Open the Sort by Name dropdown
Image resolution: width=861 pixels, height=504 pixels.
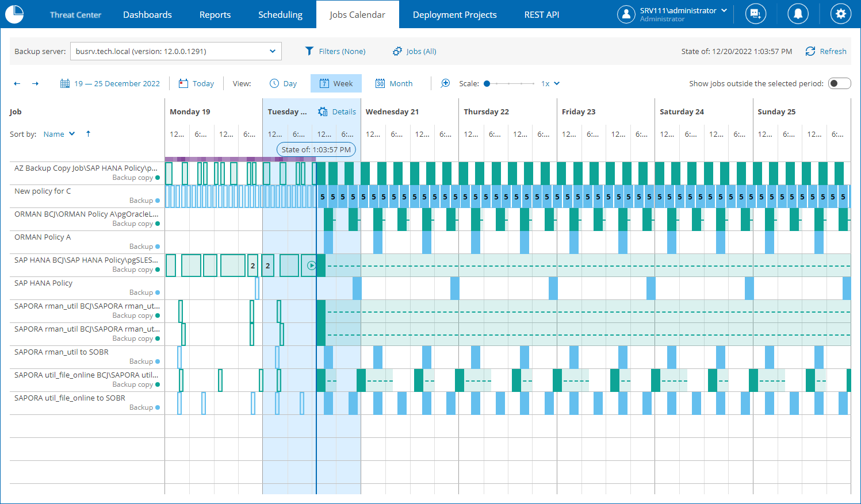tap(59, 133)
